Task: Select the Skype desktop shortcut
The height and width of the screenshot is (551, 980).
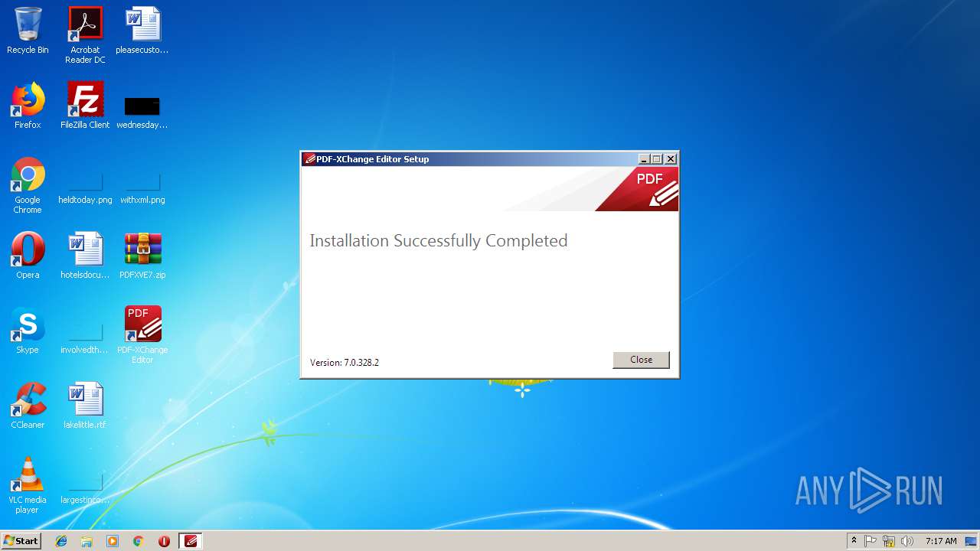Action: [28, 331]
